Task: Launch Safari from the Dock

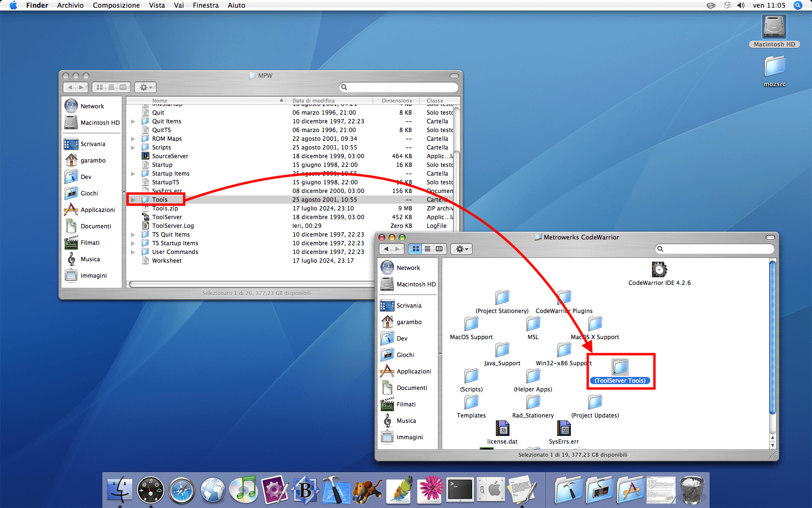Action: click(x=182, y=490)
